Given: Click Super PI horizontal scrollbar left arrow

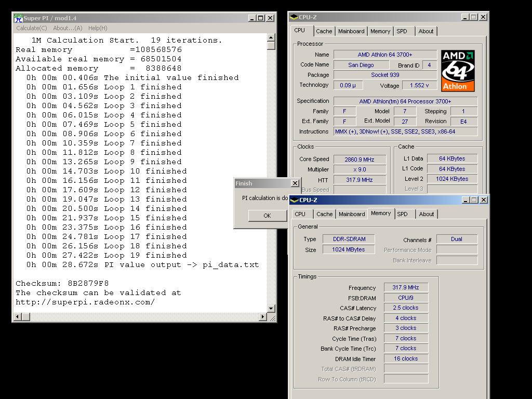Looking at the screenshot, I should coord(18,316).
